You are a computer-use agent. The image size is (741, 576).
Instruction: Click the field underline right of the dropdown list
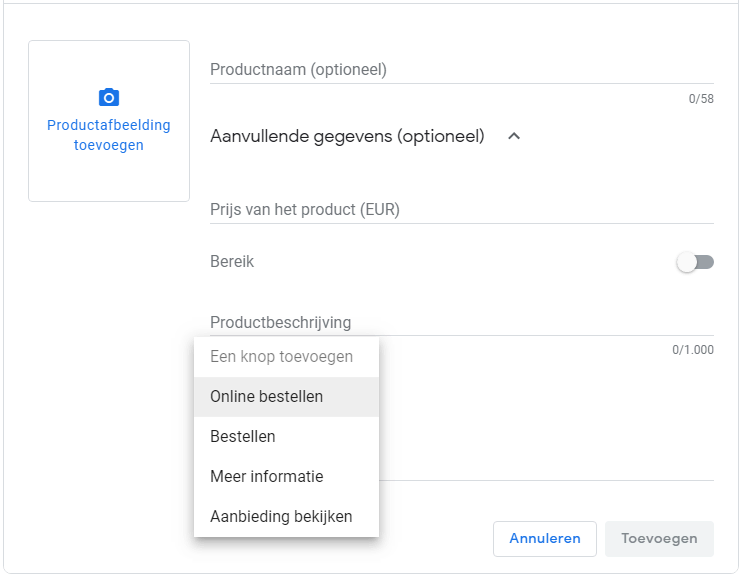click(x=545, y=479)
